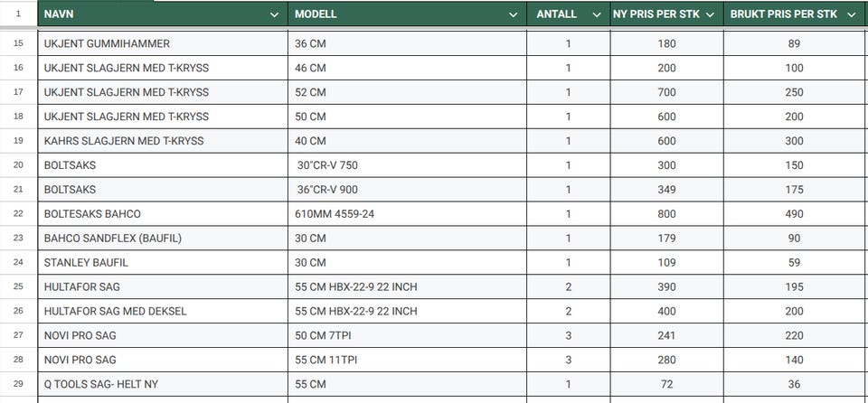
Task: Click the quantity cell for HULTAFOR SAG MED DEKSEL
Action: [568, 311]
